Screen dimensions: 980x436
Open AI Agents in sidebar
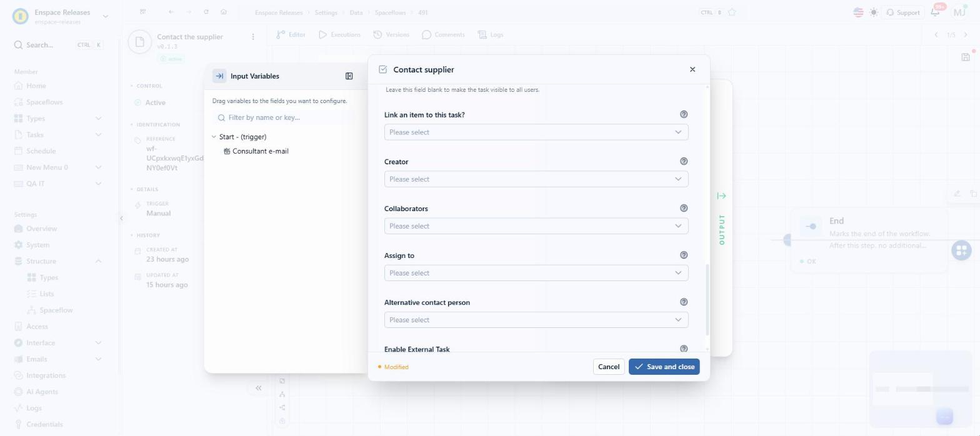coord(42,392)
